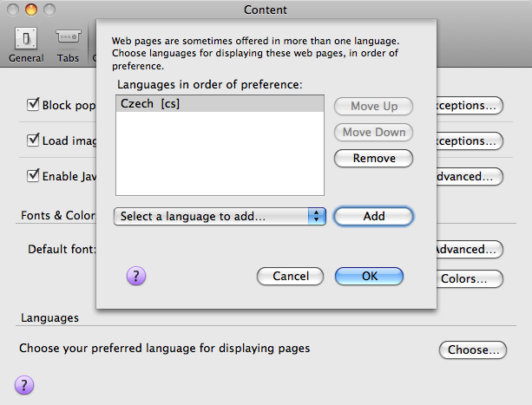Toggle the Block pop-up windows checkbox
Image resolution: width=532 pixels, height=405 pixels.
(x=35, y=106)
